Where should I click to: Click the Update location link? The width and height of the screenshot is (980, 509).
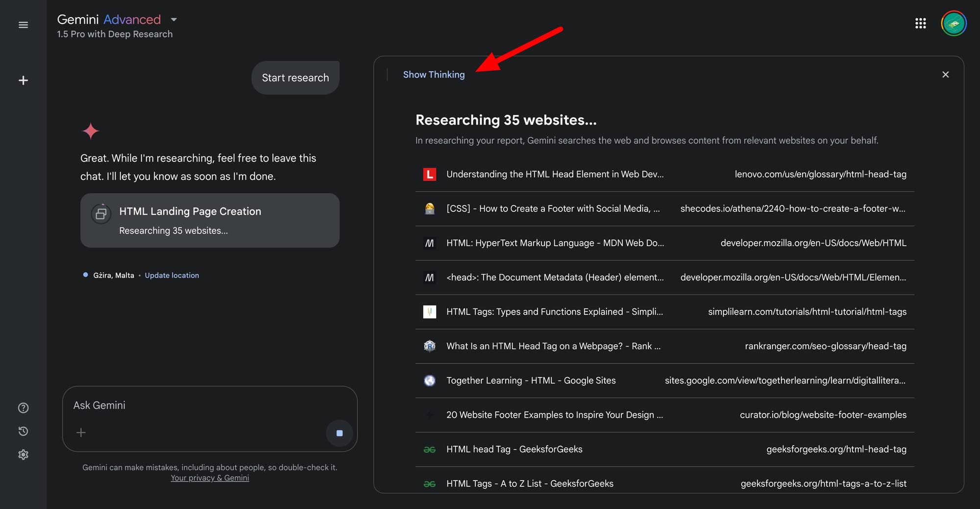tap(172, 276)
